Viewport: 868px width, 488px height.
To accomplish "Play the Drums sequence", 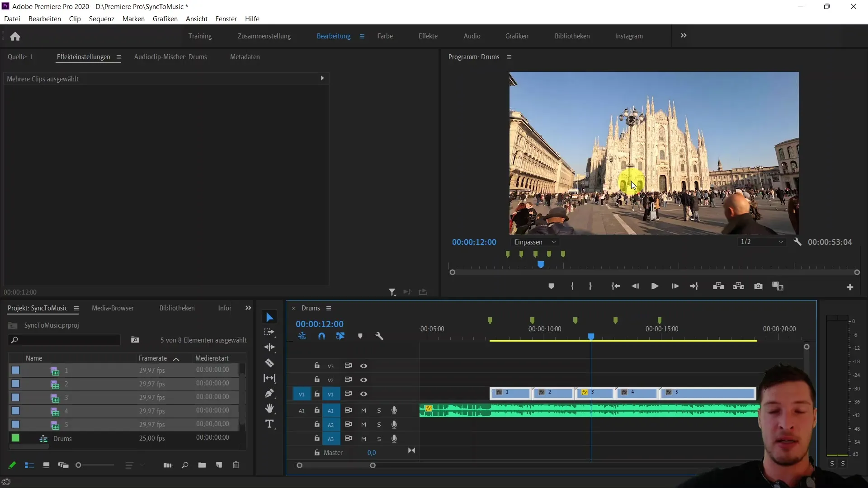I will [655, 286].
